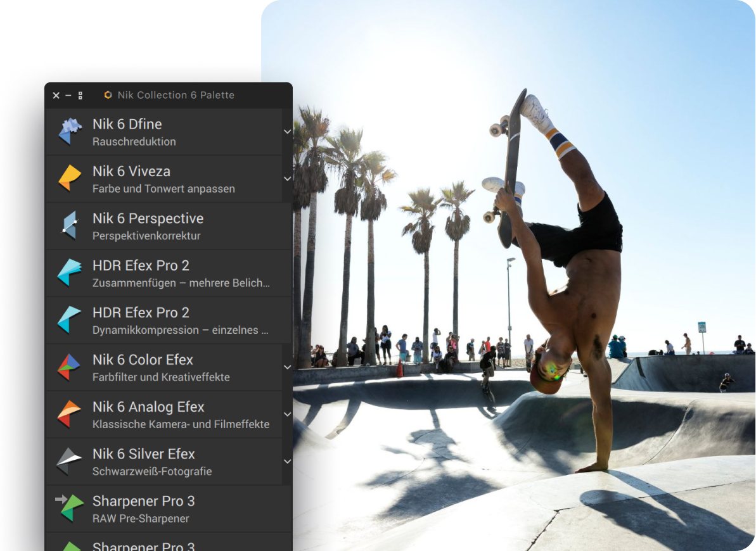Click the HDR Efex Pro 2 Dynamikkompression icon

pyautogui.click(x=70, y=320)
